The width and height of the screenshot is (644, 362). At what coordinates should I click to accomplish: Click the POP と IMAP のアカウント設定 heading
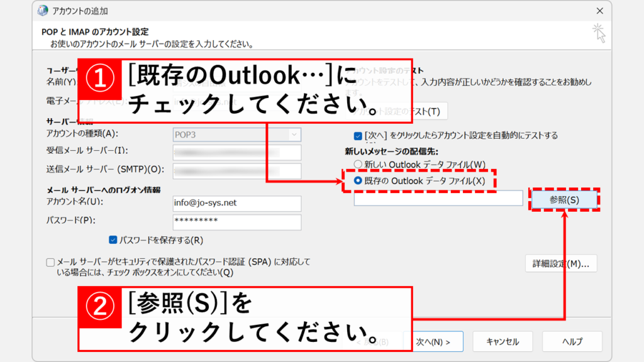pyautogui.click(x=95, y=32)
